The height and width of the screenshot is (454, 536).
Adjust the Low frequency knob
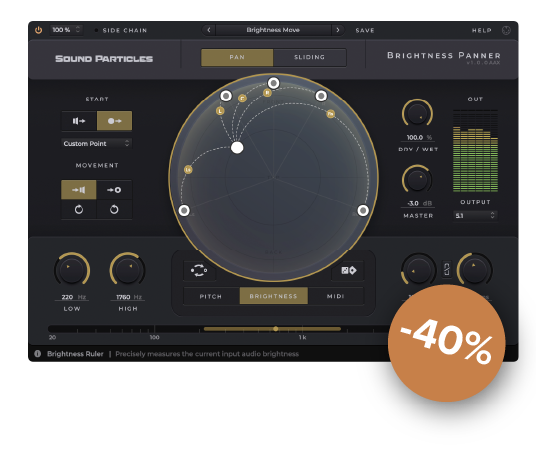72,270
